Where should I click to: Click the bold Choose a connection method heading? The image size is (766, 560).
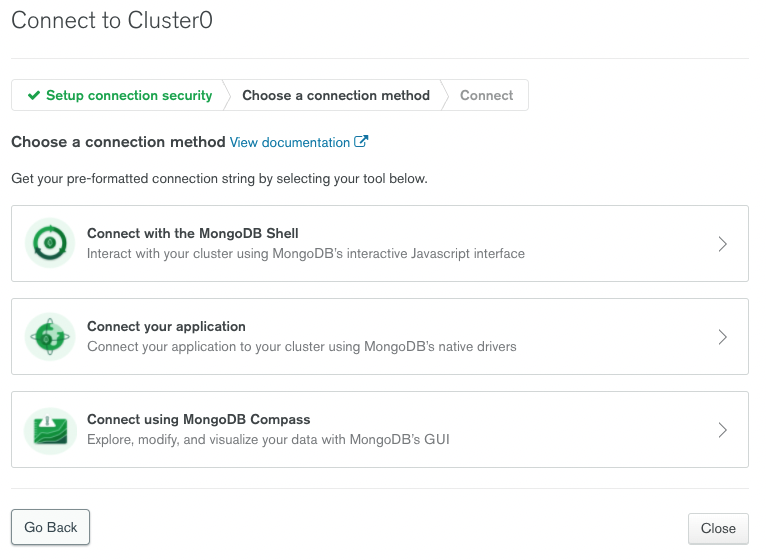[x=118, y=142]
